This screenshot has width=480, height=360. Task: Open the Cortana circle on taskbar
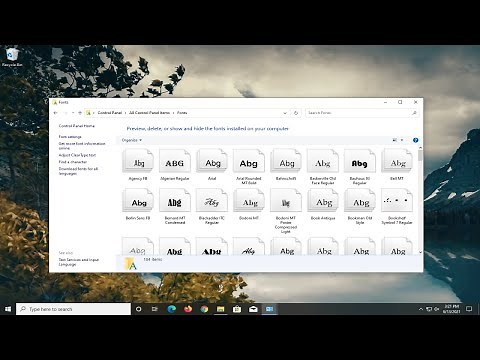138,309
